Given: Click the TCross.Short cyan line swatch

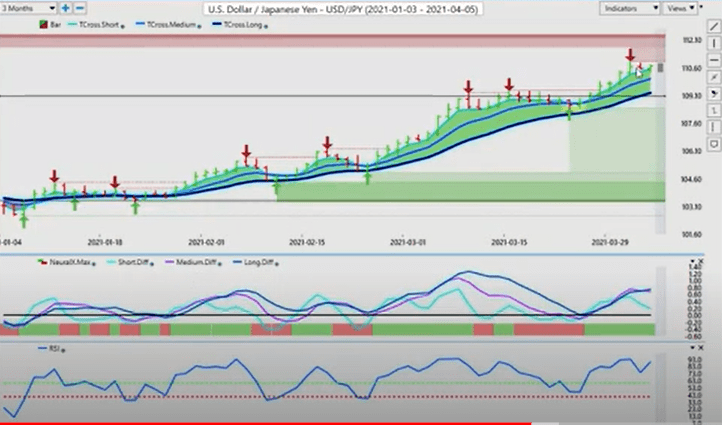Looking at the screenshot, I should pos(72,24).
